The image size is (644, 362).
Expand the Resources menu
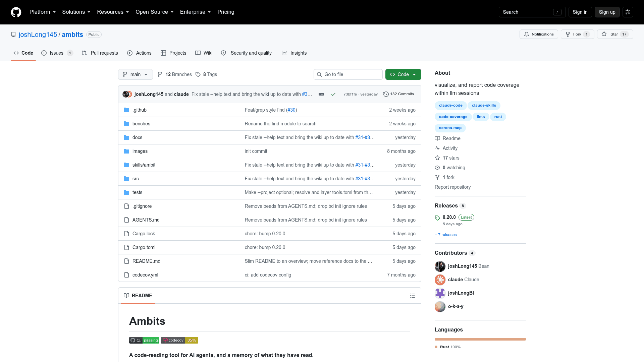[113, 12]
